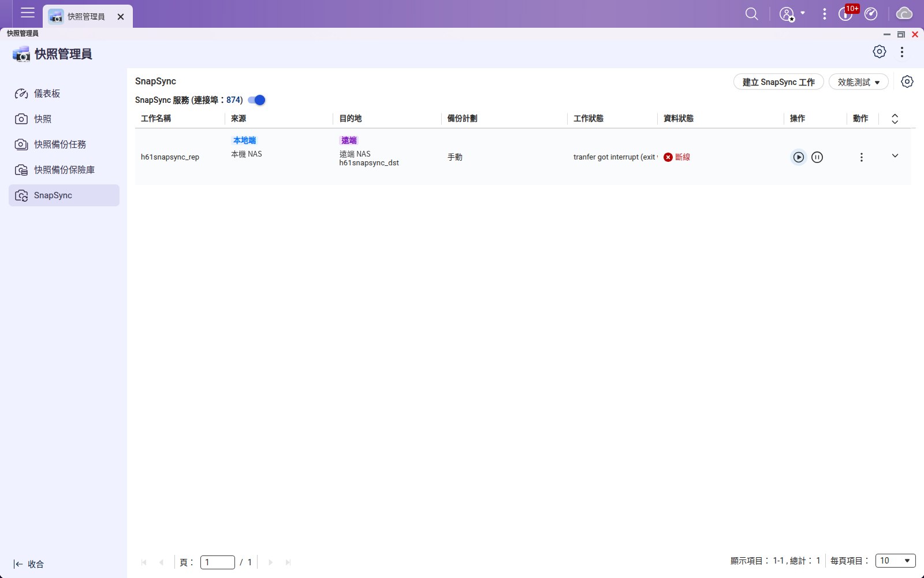
Task: Open 快照備份任務 in sidebar
Action: point(64,144)
